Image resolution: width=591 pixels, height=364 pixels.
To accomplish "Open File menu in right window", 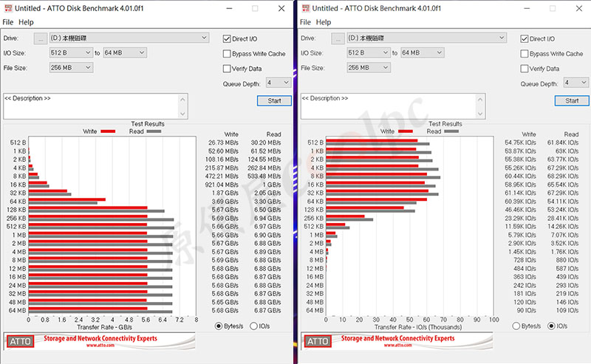I will [x=305, y=22].
